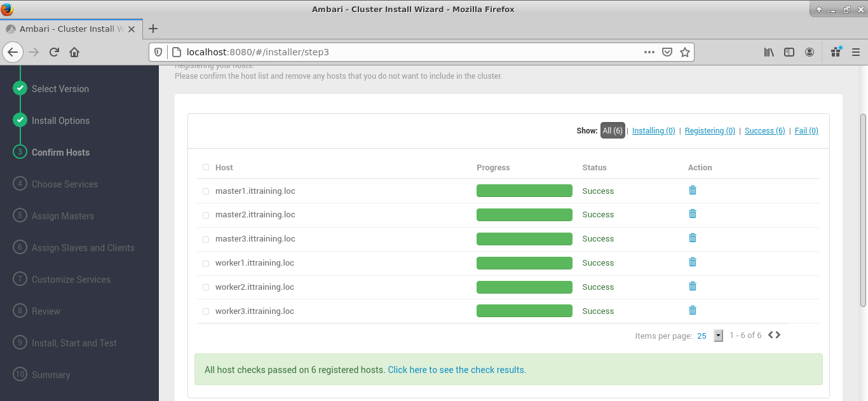This screenshot has width=868, height=401.
Task: Delete master1.ittraining.loc with its trash icon
Action: (693, 190)
